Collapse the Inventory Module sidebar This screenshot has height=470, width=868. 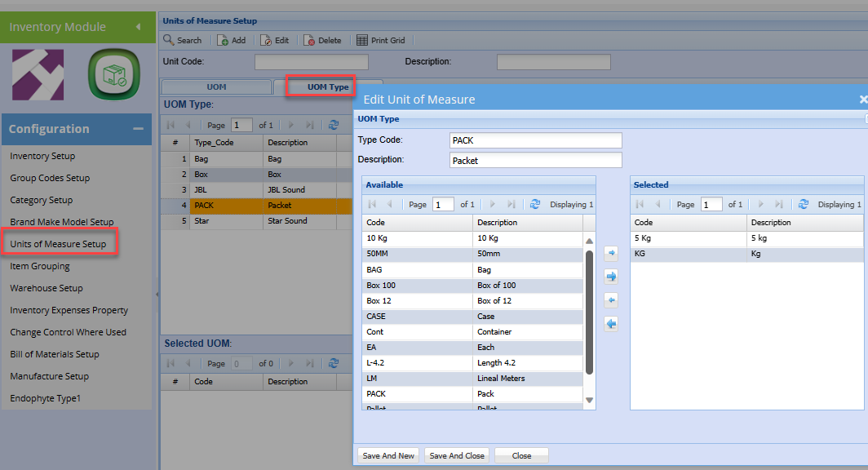pos(138,27)
